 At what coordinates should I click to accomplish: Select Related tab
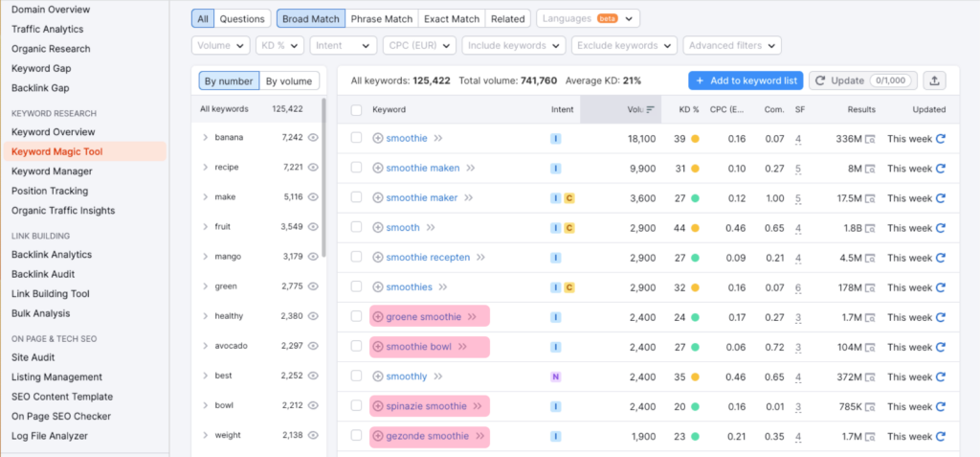pyautogui.click(x=507, y=19)
